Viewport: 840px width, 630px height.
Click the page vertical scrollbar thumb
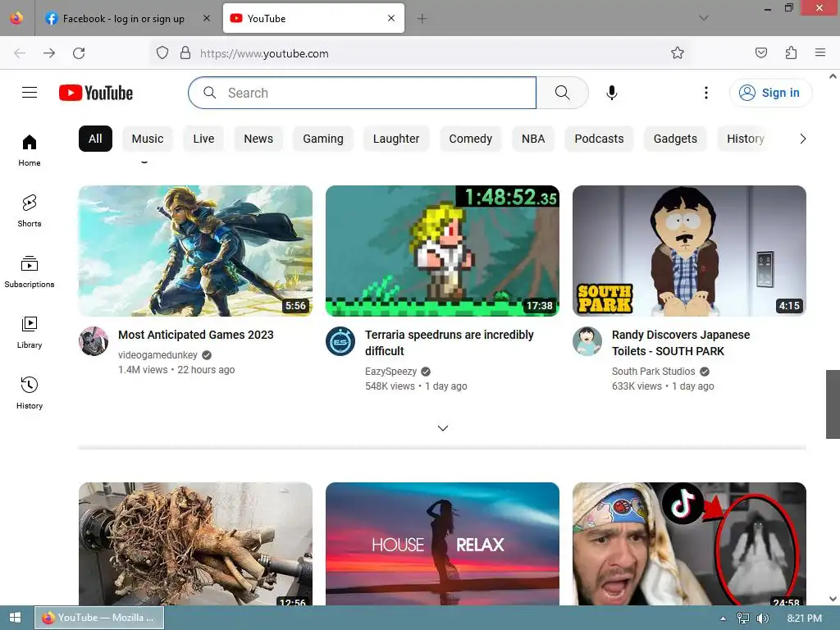pyautogui.click(x=833, y=404)
